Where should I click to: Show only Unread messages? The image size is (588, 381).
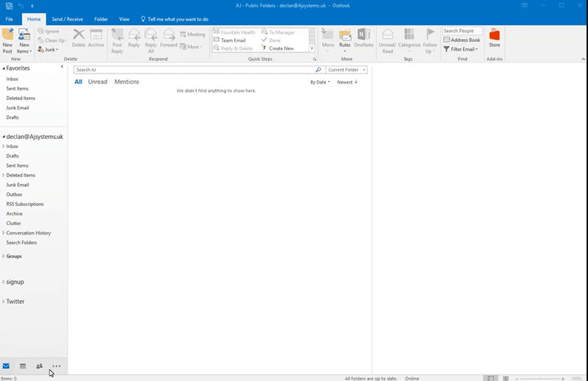click(x=97, y=82)
